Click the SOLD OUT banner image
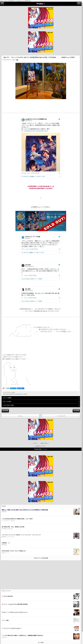 [41, 221]
